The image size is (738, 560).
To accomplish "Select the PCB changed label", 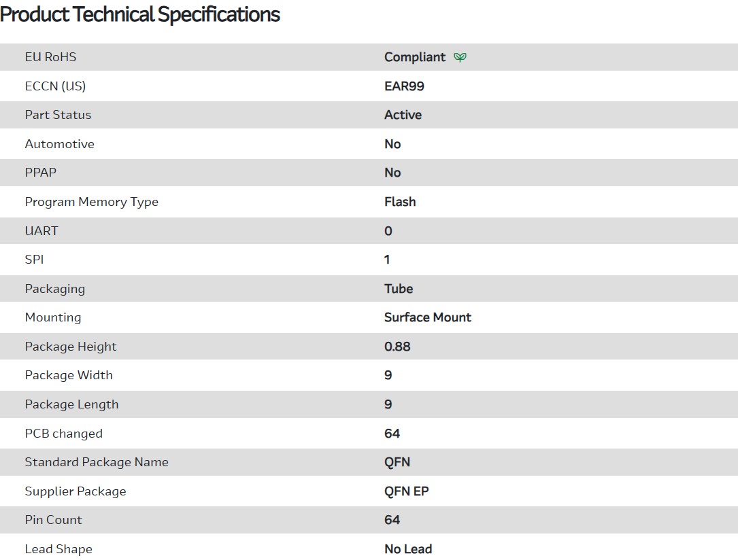I will point(63,434).
